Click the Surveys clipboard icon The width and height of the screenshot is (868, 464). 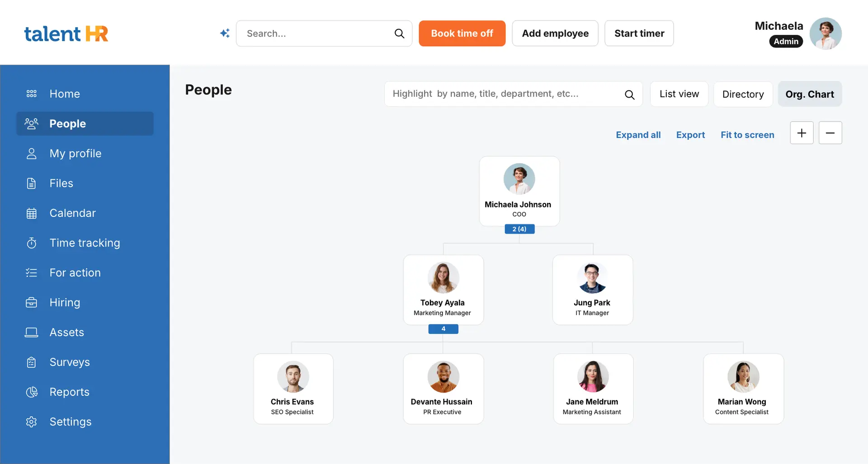(31, 362)
